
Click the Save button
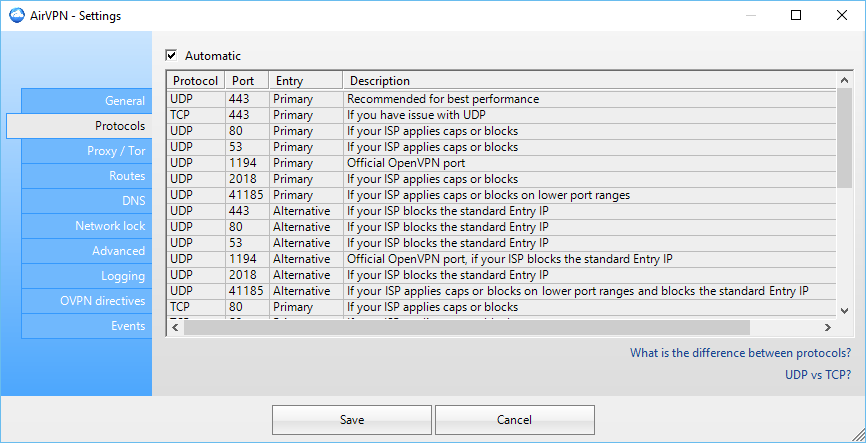(x=352, y=420)
